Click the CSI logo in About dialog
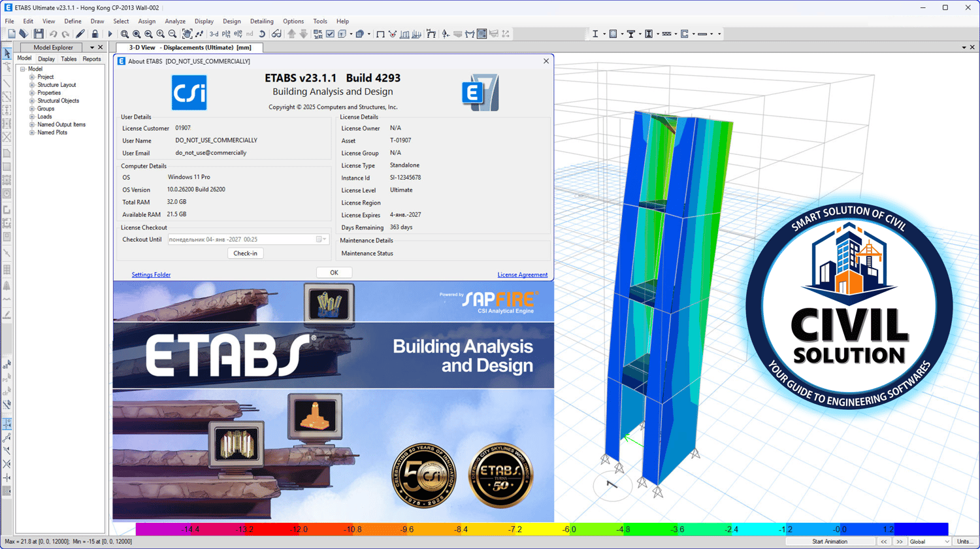Screen dimensions: 980x549 click(x=189, y=92)
